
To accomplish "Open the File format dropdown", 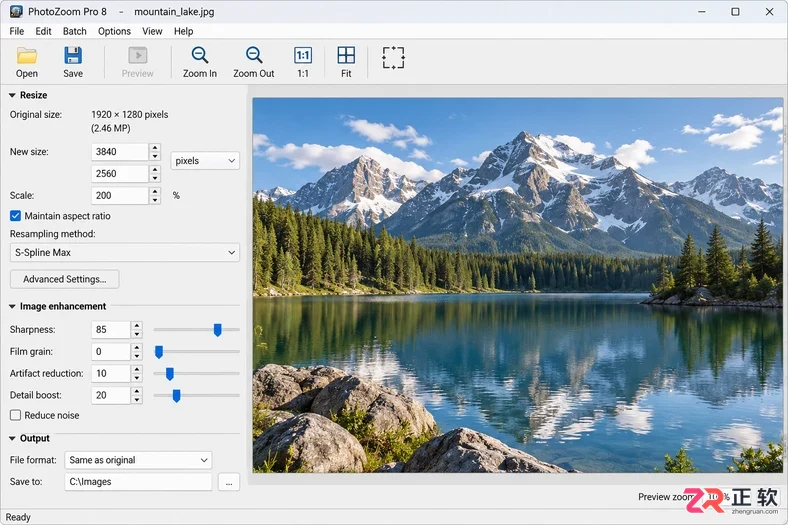I will (138, 460).
